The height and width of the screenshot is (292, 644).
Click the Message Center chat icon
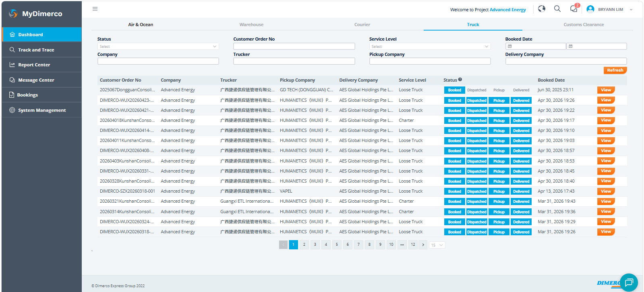tap(12, 80)
